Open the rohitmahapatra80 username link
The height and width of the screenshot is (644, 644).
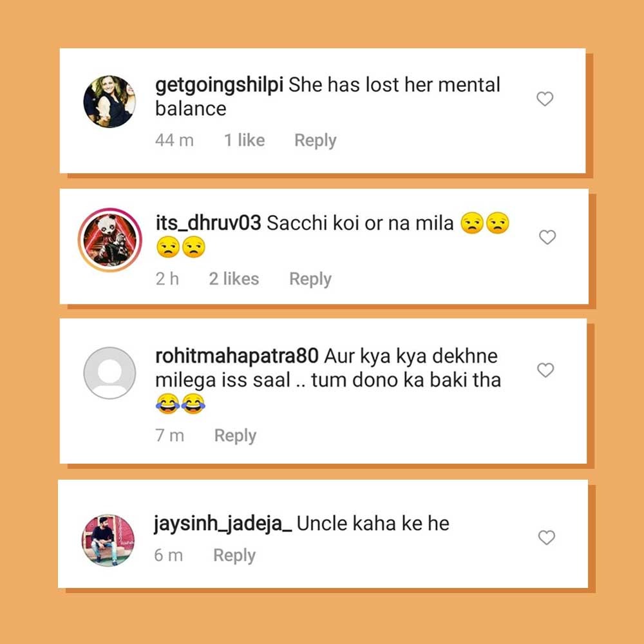pos(237,355)
